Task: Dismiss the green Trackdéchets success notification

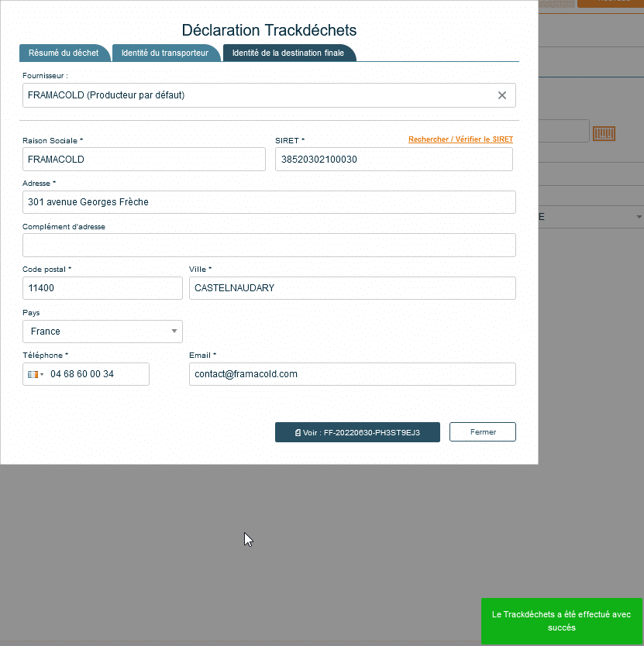Action: (x=562, y=621)
